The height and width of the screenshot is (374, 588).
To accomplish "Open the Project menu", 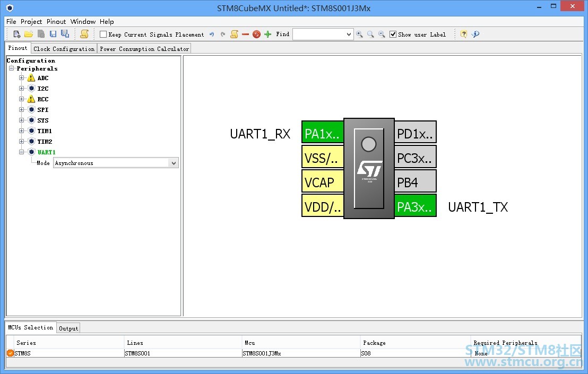I will (31, 21).
